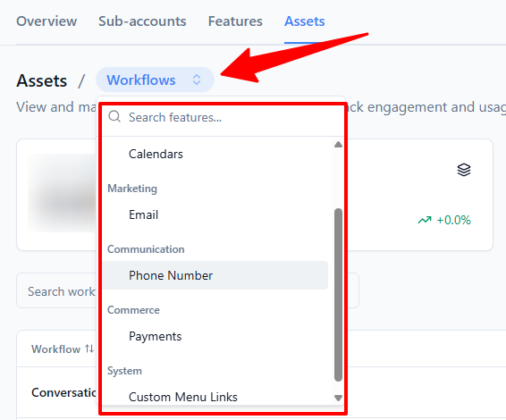
Task: Select the Assets tab
Action: (x=304, y=21)
